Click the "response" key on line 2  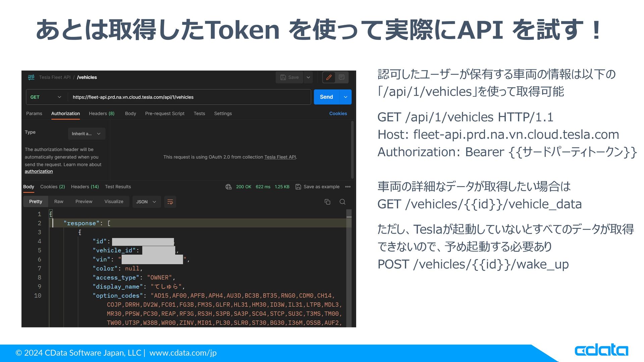click(x=82, y=223)
